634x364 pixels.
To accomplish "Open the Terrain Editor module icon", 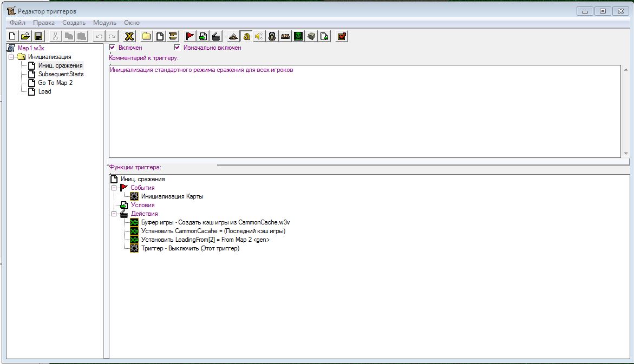I will coord(233,36).
